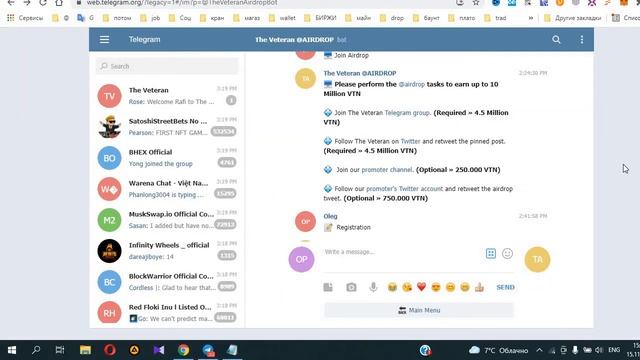Show hidden system tray icons
The height and width of the screenshot is (360, 640).
coord(539,350)
